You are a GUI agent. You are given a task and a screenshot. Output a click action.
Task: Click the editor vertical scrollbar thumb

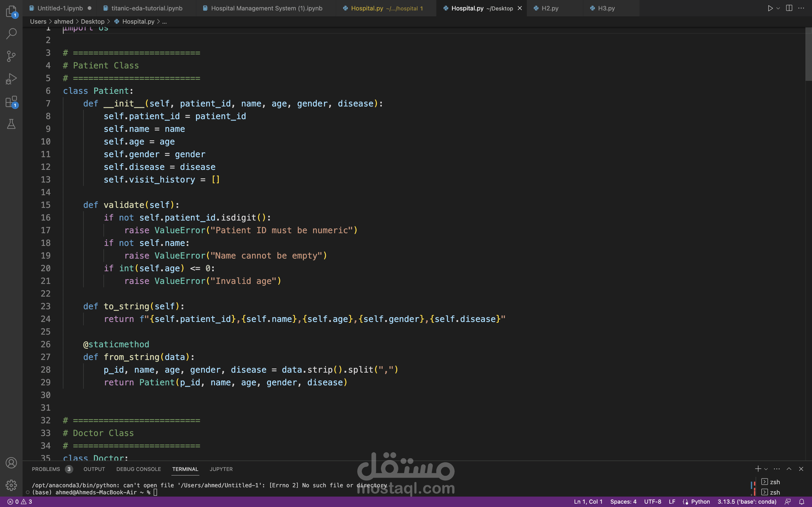pyautogui.click(x=808, y=54)
